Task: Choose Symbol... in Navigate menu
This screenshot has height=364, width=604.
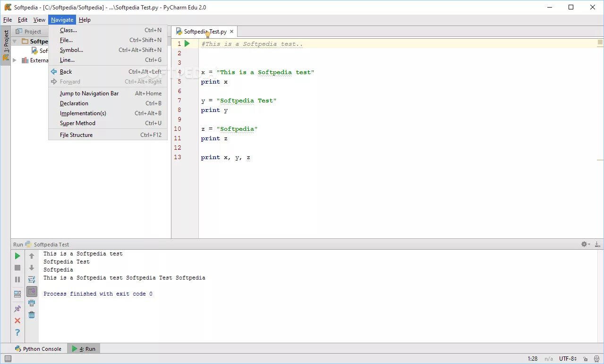Action: [x=108, y=50]
